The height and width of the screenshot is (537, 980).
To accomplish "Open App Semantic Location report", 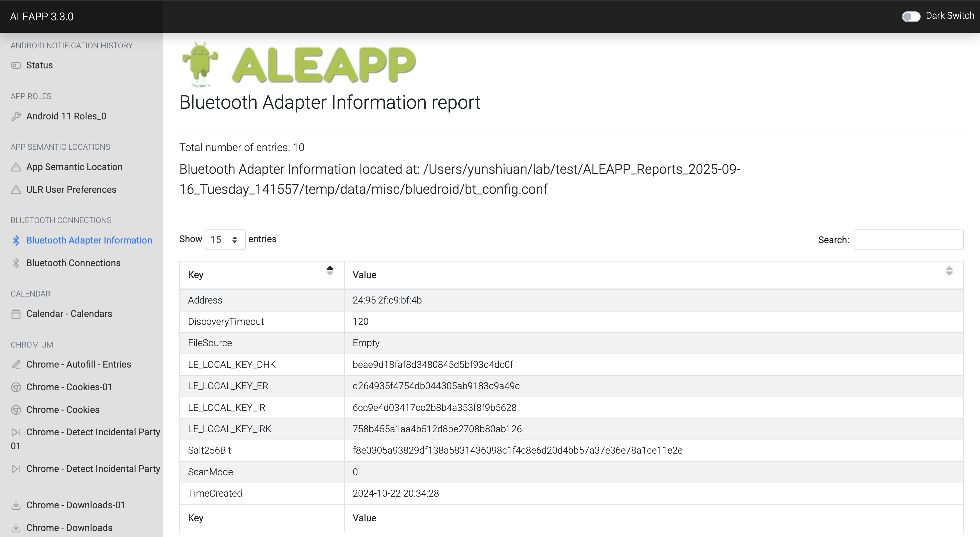I will pos(74,167).
